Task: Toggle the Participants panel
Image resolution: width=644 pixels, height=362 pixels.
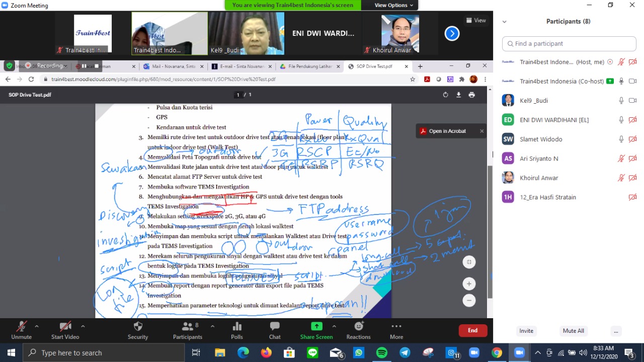Action: pos(187,327)
